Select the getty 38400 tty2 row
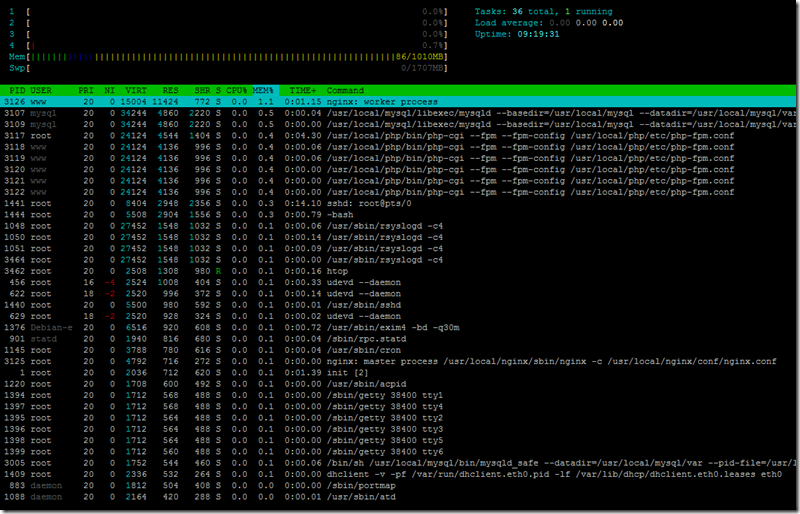The image size is (800, 514). point(398,418)
